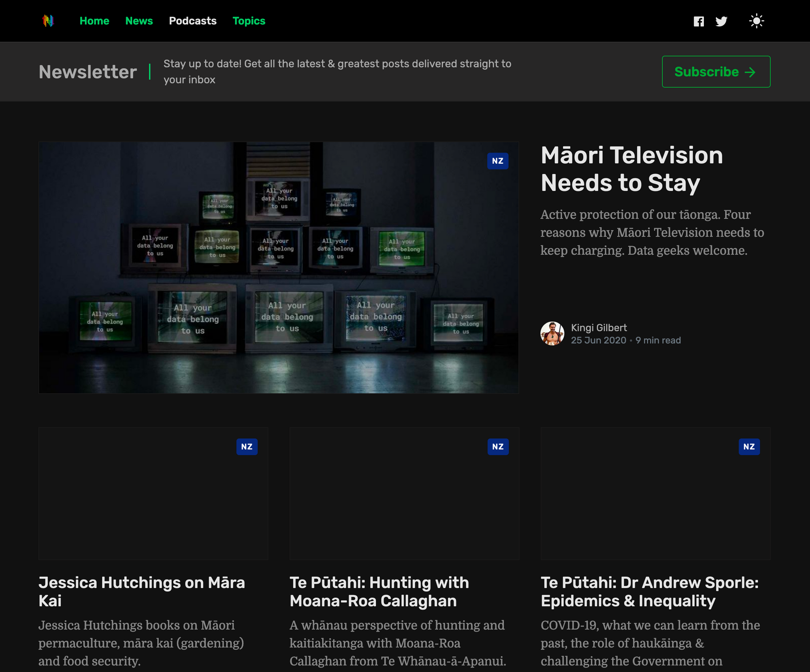Open the Podcasts menu item
The image size is (810, 672).
point(193,21)
